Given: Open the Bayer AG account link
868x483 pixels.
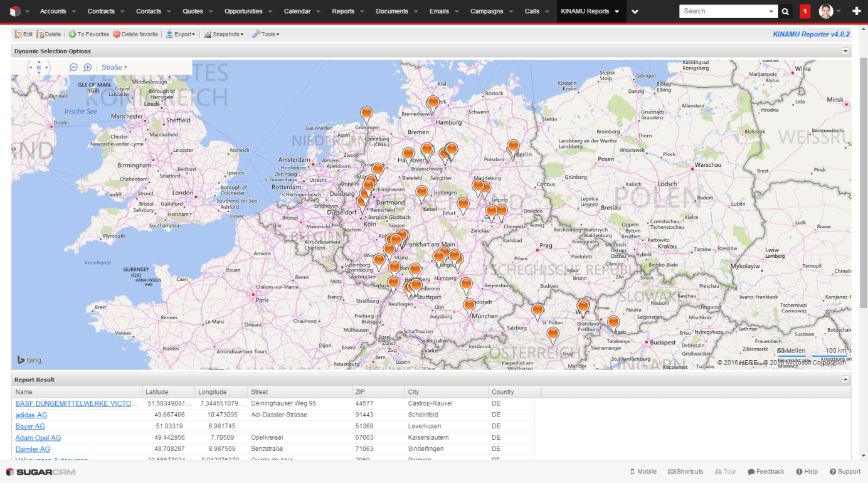Looking at the screenshot, I should coord(30,426).
